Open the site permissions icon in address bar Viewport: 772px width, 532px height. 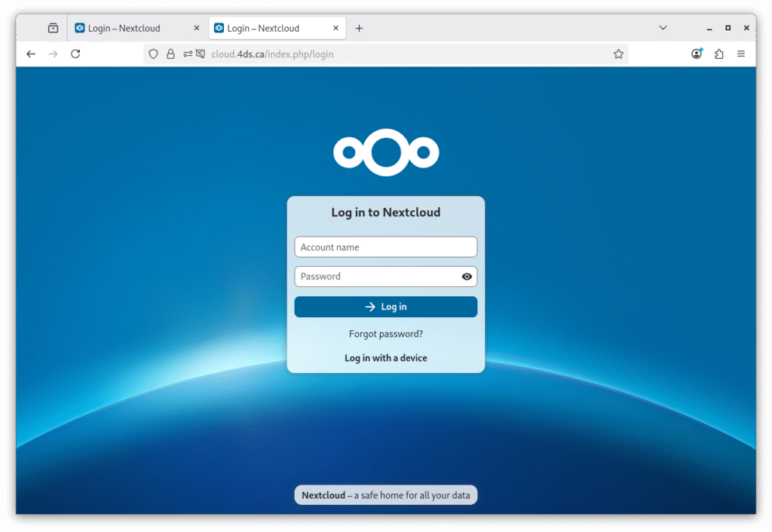(187, 54)
